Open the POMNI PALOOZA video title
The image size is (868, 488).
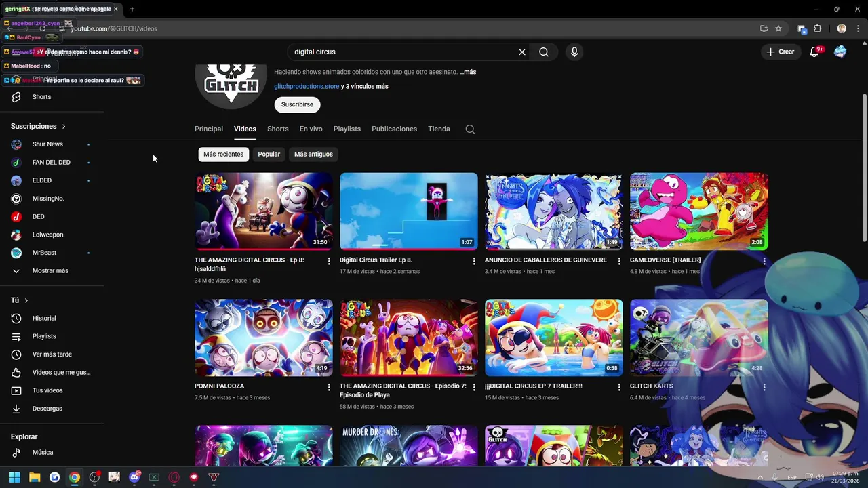(219, 386)
